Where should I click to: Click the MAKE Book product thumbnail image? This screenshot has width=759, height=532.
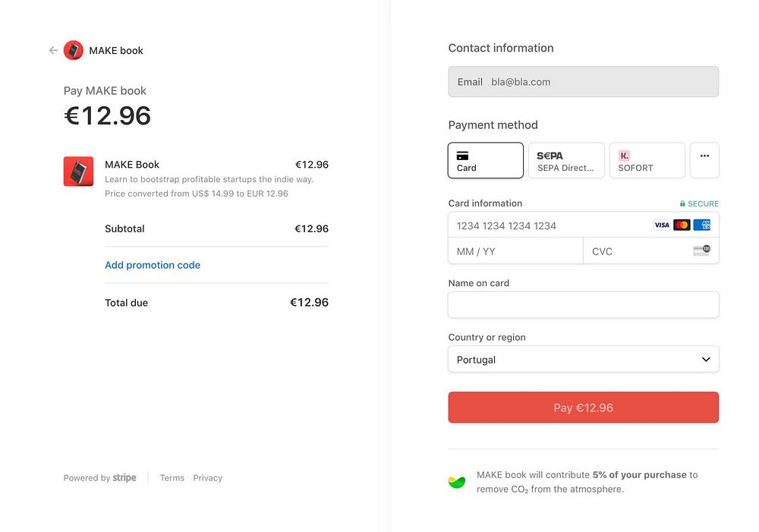[78, 172]
